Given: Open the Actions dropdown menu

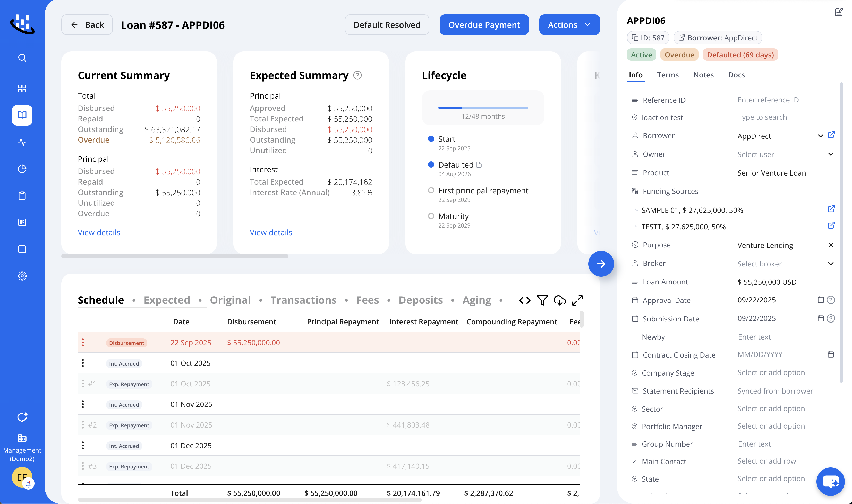Looking at the screenshot, I should point(569,25).
